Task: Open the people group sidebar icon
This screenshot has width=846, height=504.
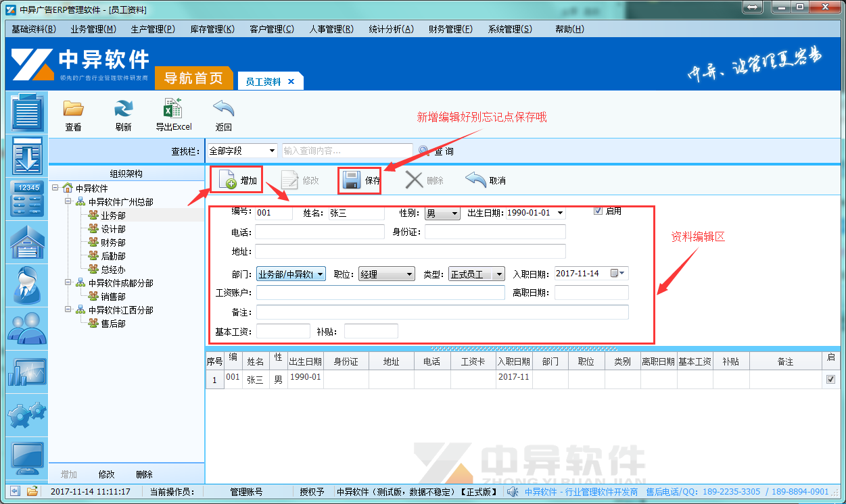Action: point(27,327)
